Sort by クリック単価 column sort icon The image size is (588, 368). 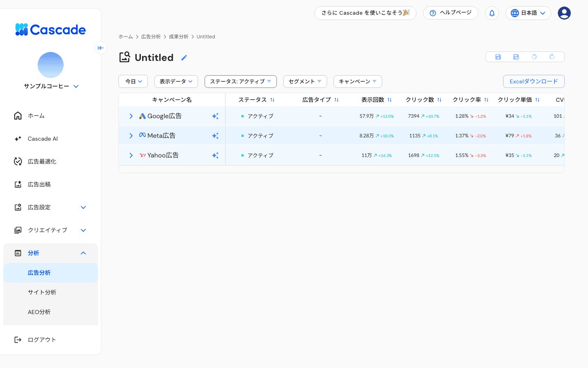(537, 100)
